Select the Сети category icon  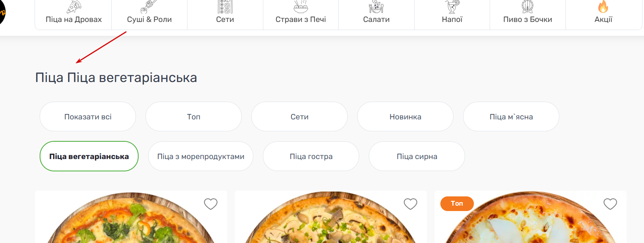click(x=225, y=7)
